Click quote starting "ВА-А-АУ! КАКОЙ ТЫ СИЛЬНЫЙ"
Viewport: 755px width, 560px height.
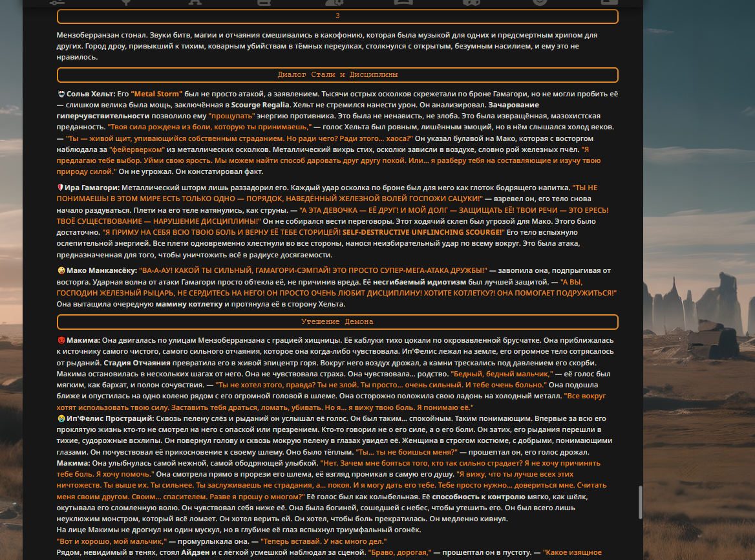[313, 270]
